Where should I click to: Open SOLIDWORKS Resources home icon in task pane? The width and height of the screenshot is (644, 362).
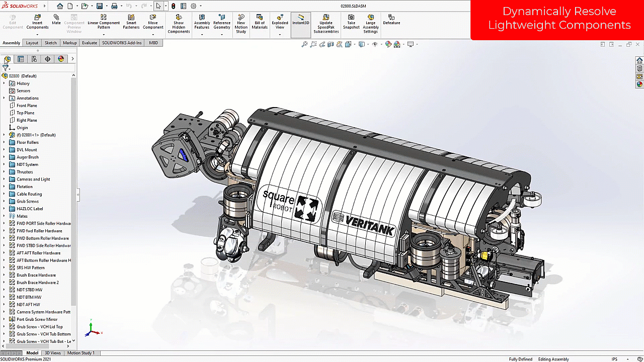click(x=639, y=60)
